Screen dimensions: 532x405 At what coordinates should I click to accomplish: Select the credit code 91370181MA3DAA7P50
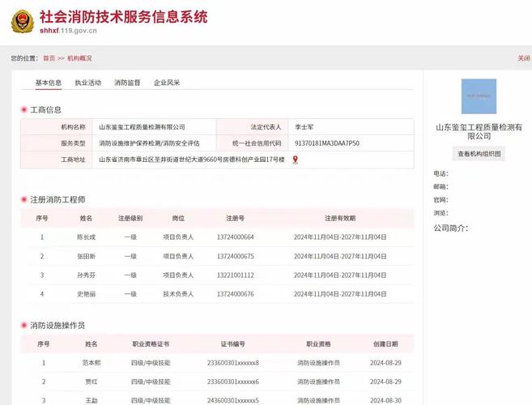click(x=327, y=143)
